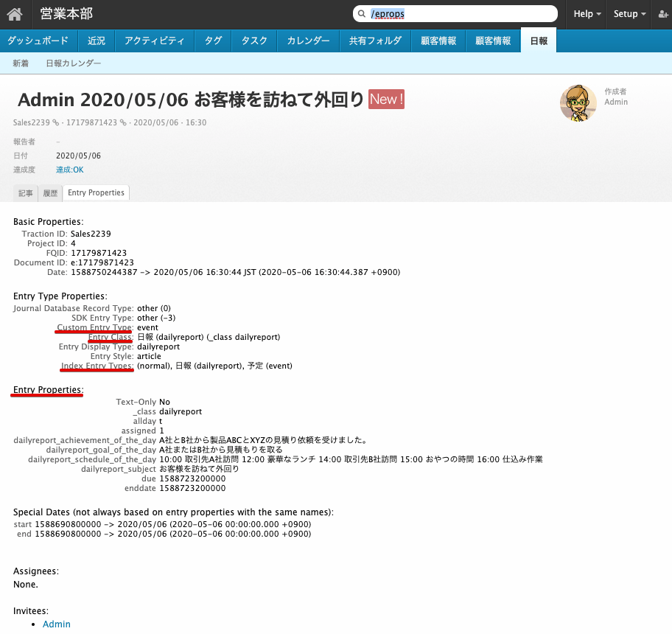Click the Admin invitee link

[x=57, y=624]
